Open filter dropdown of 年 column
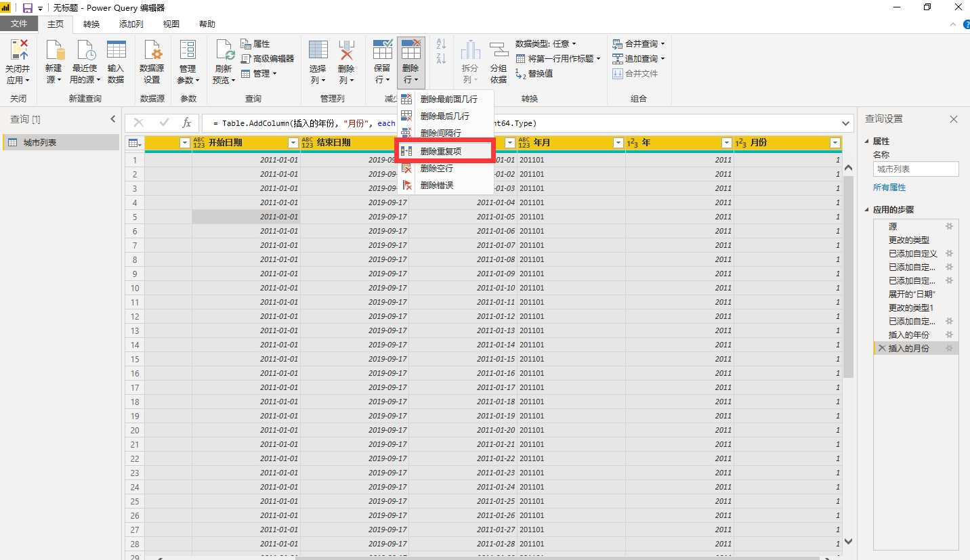970x560 pixels. 726,143
